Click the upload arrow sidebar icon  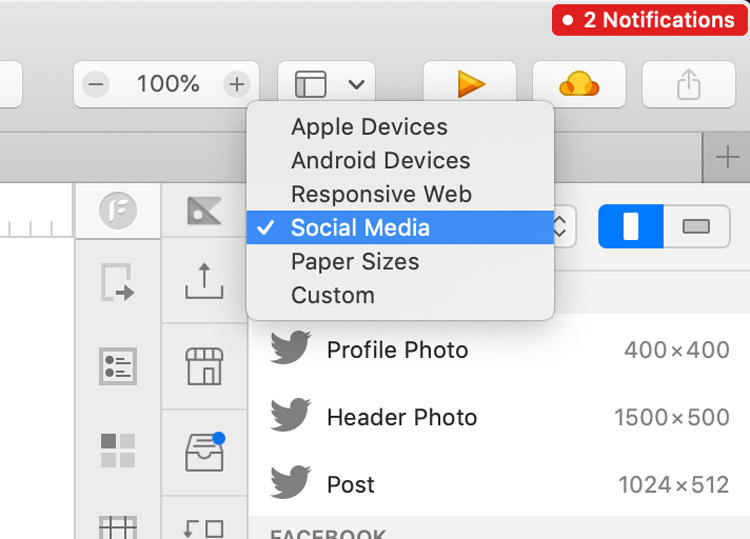(204, 282)
